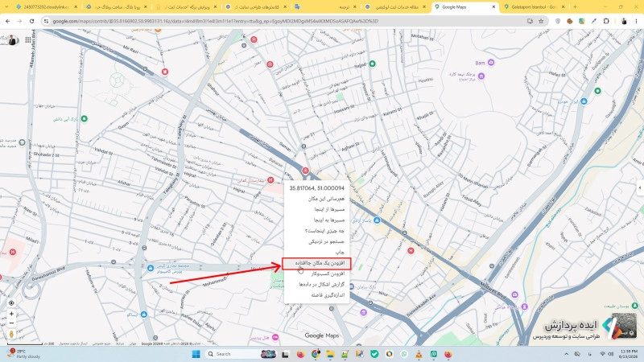Zoom in the map with plus button
This screenshot has height=362, width=644.
click(11, 314)
